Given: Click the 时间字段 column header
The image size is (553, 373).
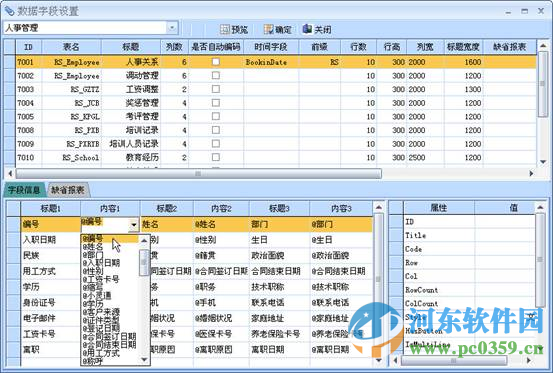Looking at the screenshot, I should tap(271, 47).
